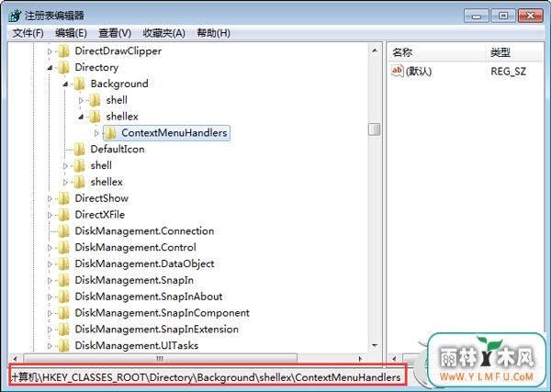Screen dimensions: 551x392
Task: Select the DiskManagement.Connection key label
Action: pyautogui.click(x=144, y=231)
